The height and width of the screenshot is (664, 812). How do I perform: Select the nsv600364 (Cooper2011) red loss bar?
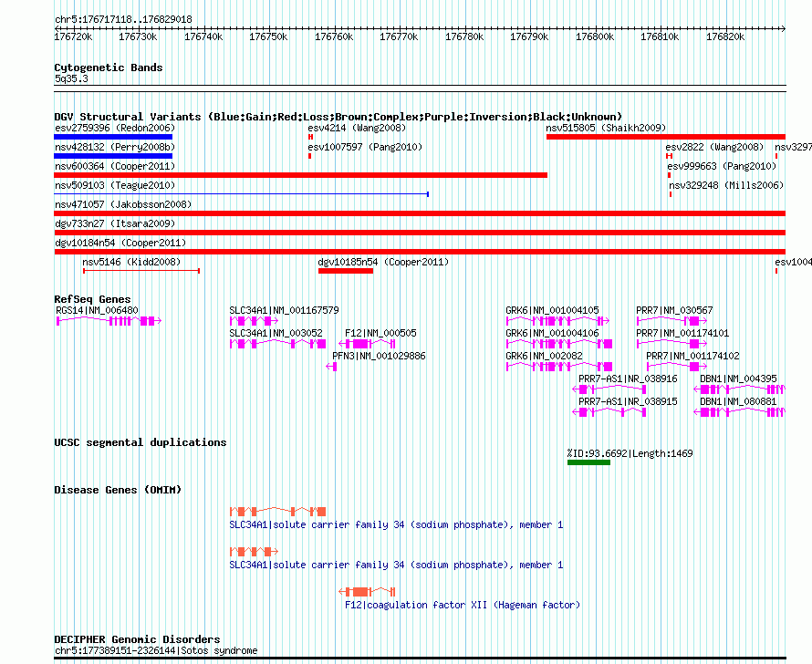point(301,175)
